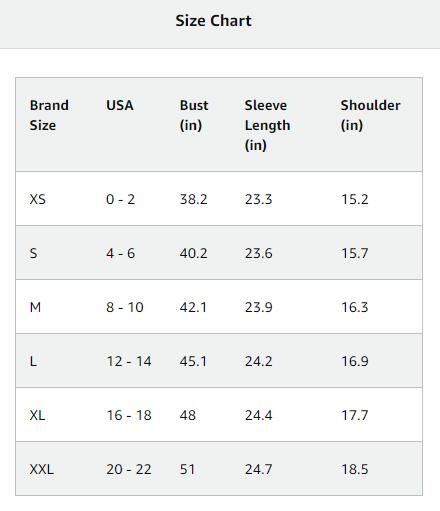
Task: Select the 38.2 bust value
Action: [x=193, y=199]
